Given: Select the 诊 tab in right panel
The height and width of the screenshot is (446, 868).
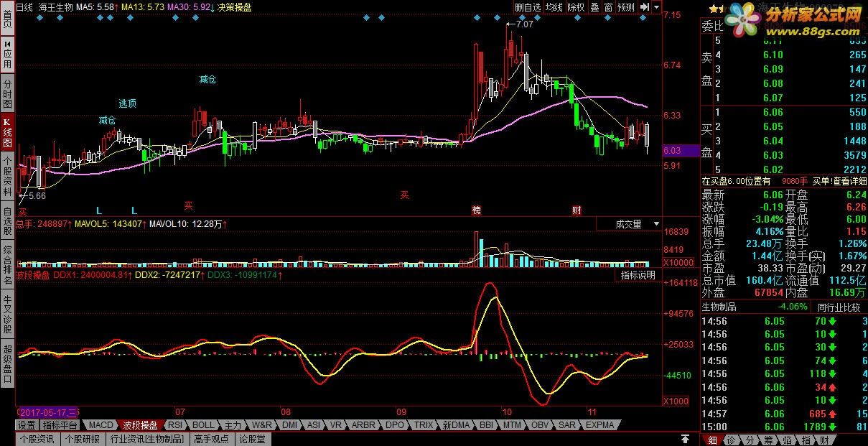Looking at the screenshot, I should tap(731, 440).
